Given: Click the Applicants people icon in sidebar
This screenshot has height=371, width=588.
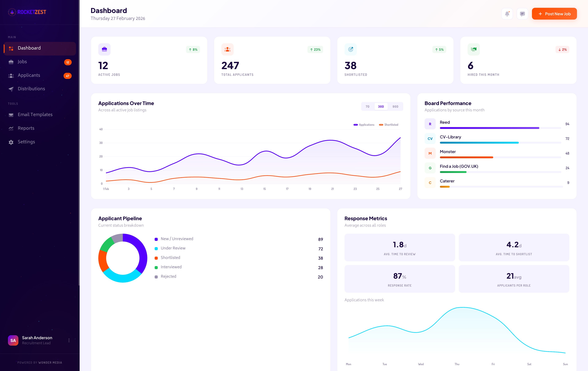Looking at the screenshot, I should click(x=11, y=76).
